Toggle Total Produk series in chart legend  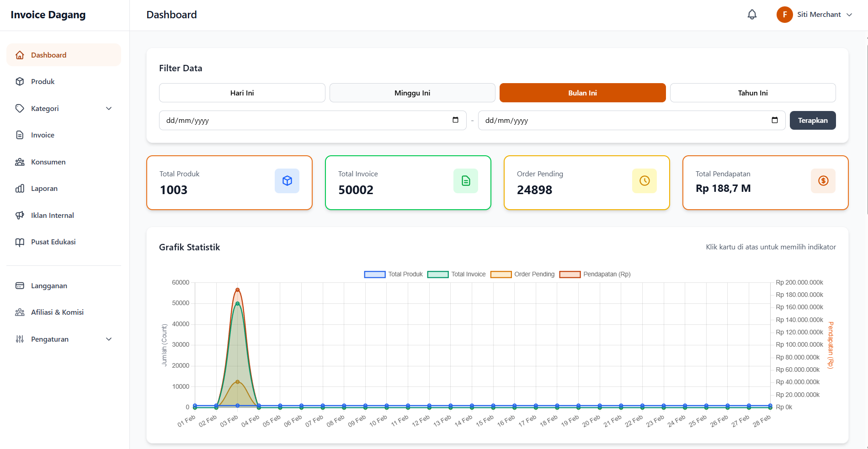point(394,275)
